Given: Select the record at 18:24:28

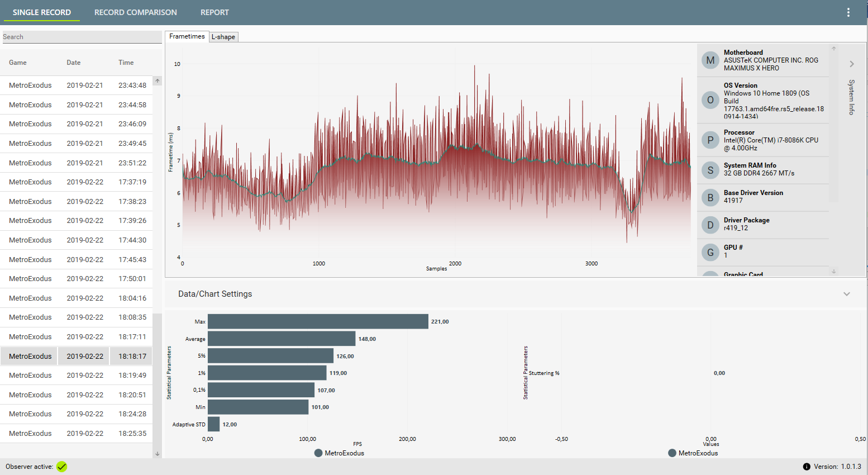Looking at the screenshot, I should pos(77,414).
